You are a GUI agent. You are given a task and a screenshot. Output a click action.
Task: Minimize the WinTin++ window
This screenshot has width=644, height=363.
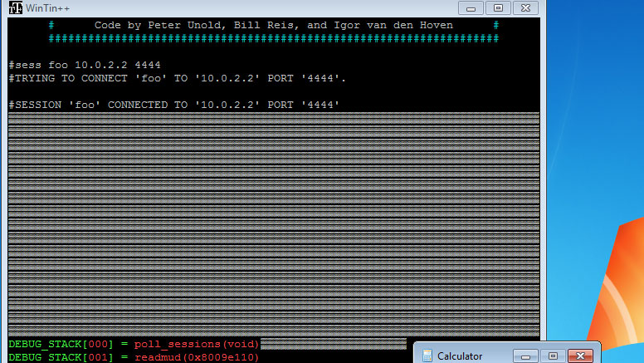[471, 8]
